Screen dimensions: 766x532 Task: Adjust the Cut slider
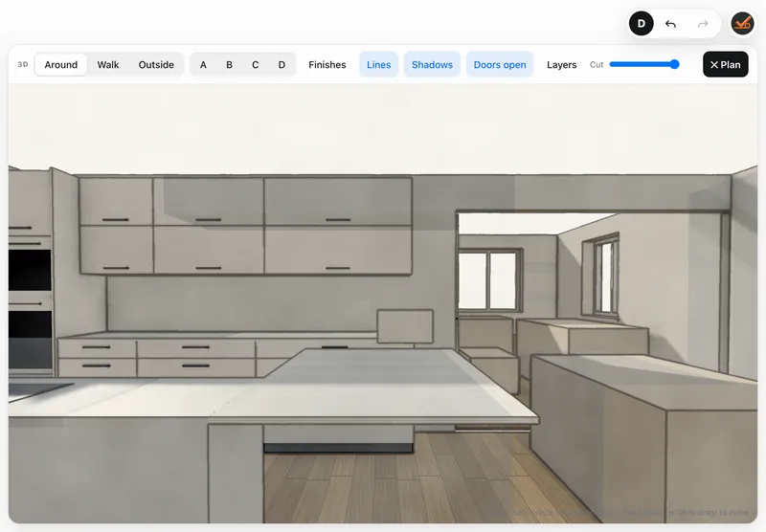pyautogui.click(x=644, y=64)
